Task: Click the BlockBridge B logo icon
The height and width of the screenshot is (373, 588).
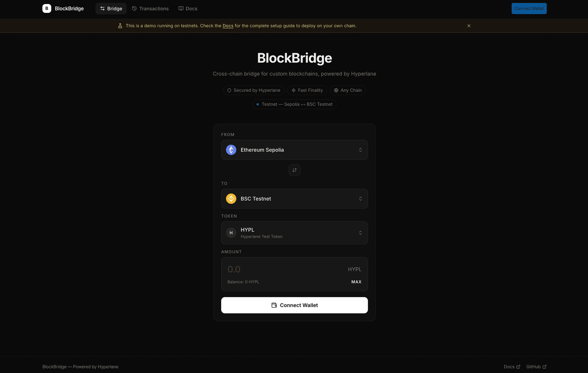Action: point(47,9)
